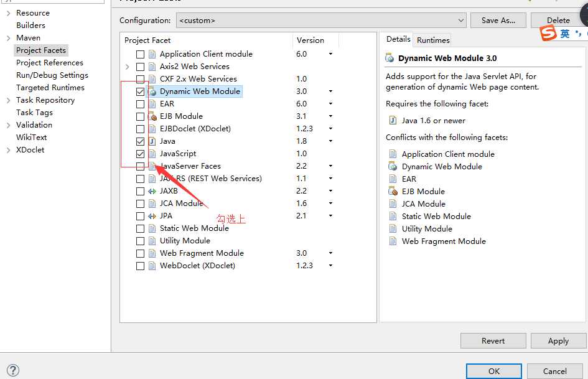Uncheck the JavaScript facet checkbox
This screenshot has height=379, width=588.
coord(140,154)
